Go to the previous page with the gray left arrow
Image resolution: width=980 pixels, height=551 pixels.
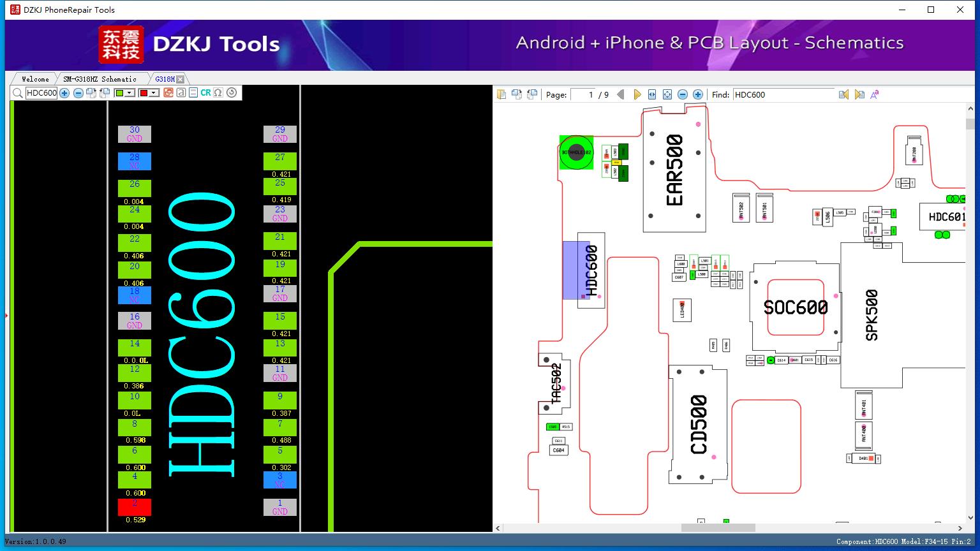coord(620,94)
